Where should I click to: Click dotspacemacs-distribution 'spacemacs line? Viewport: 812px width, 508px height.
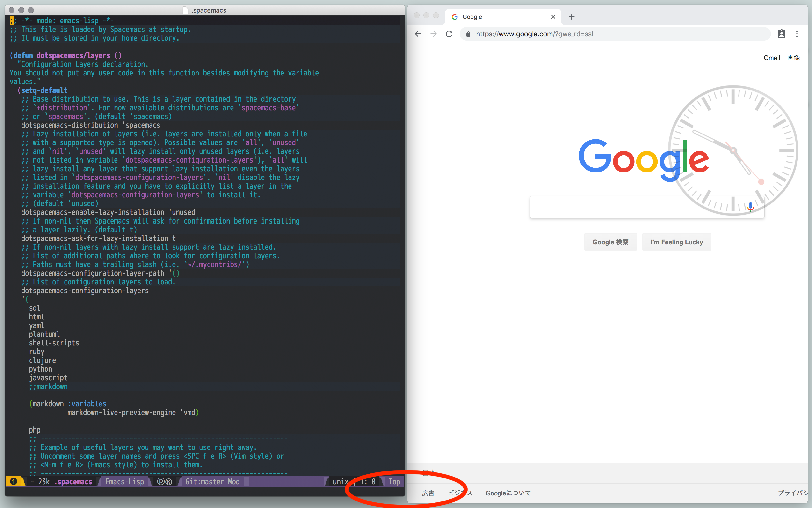91,125
